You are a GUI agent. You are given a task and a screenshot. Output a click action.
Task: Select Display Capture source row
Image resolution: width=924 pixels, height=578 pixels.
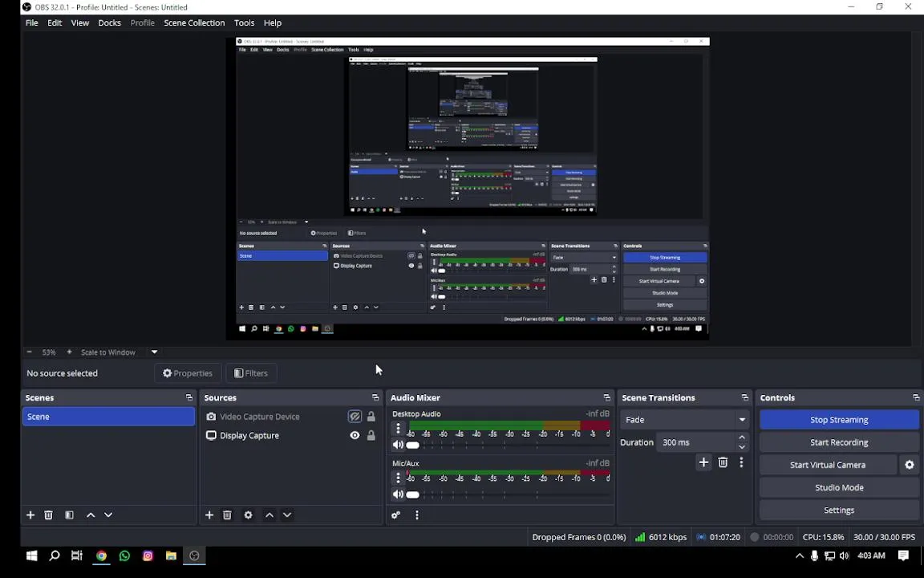(x=291, y=435)
